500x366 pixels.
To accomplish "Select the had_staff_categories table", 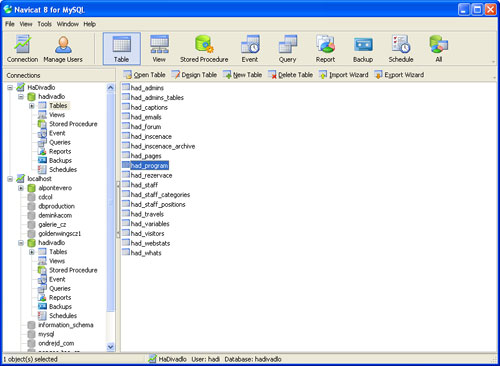I will [x=156, y=194].
